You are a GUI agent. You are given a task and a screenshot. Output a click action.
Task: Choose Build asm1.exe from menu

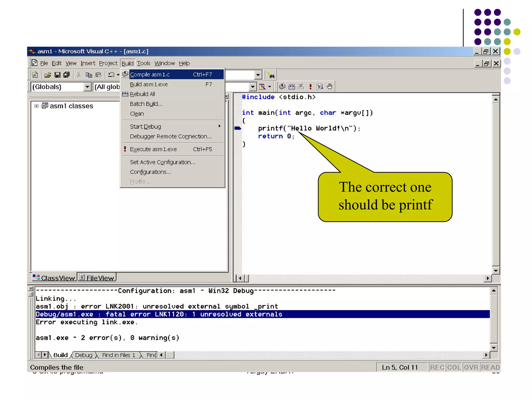click(x=173, y=84)
